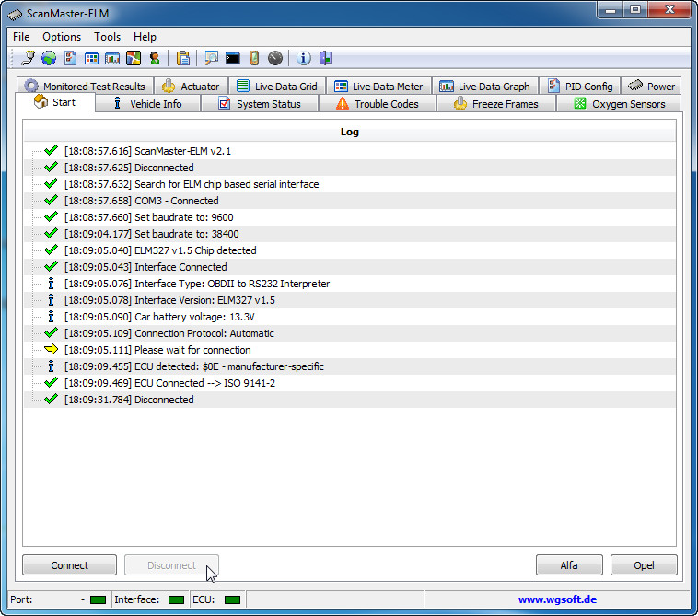The image size is (698, 616).
Task: Select log row 'Please wait for connection'
Action: pos(349,350)
